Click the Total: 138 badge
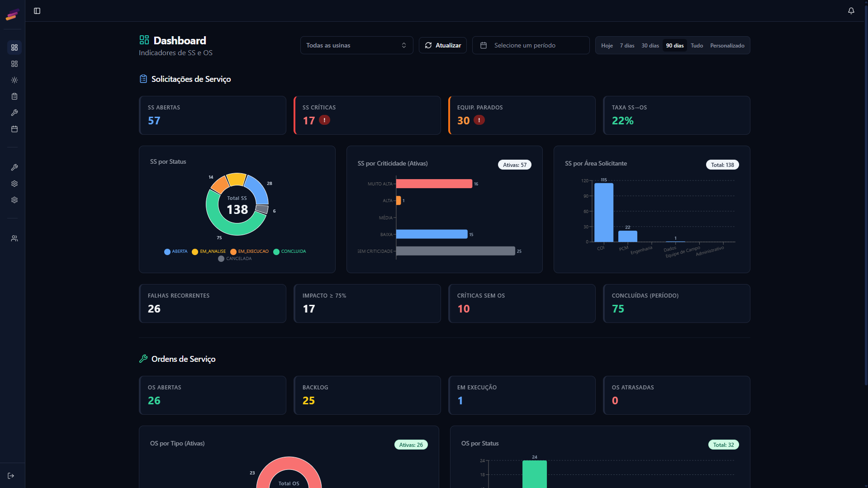 722,165
